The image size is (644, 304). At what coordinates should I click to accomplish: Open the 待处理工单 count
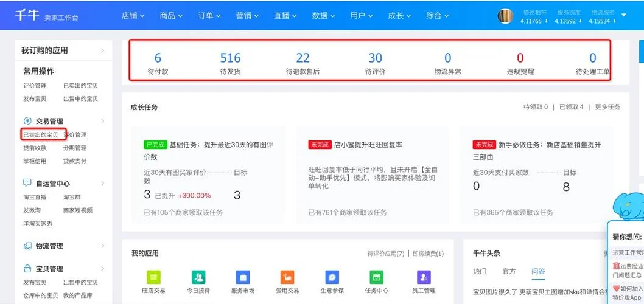(x=593, y=63)
